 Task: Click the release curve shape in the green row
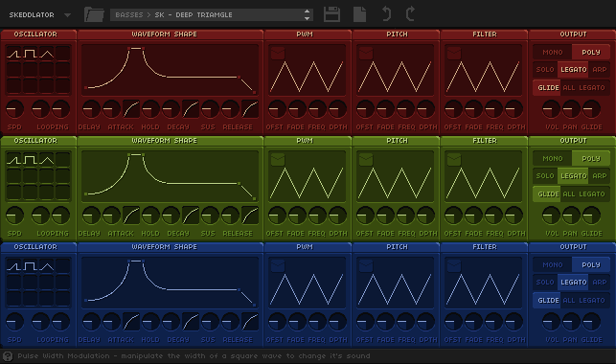pos(250,216)
